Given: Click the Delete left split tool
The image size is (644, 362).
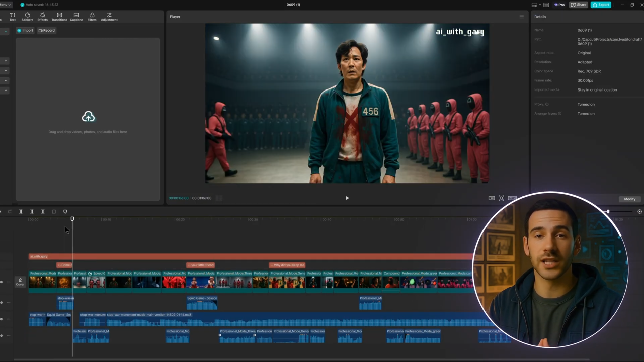Looking at the screenshot, I should [32, 212].
